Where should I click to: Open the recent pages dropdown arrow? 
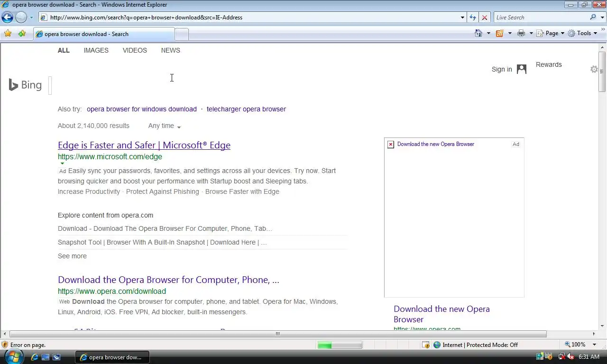click(31, 18)
